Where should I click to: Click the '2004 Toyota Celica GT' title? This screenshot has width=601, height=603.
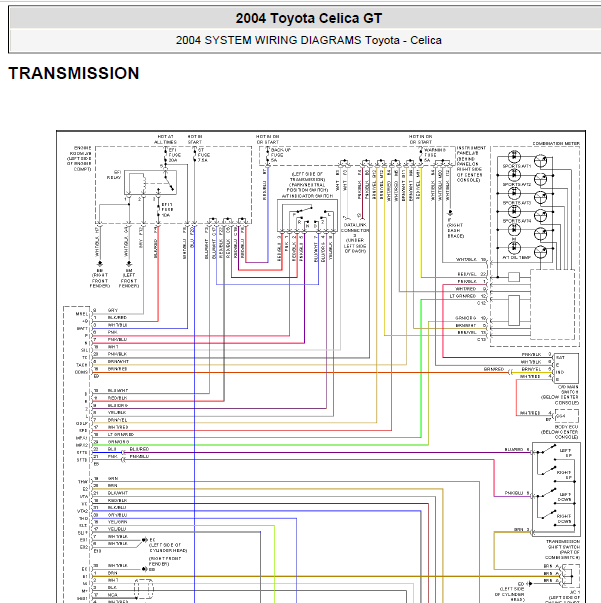[309, 18]
